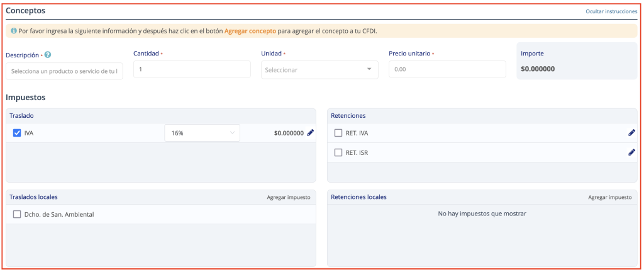Click the Precio unitario input field
This screenshot has height=274, width=644.
[447, 69]
